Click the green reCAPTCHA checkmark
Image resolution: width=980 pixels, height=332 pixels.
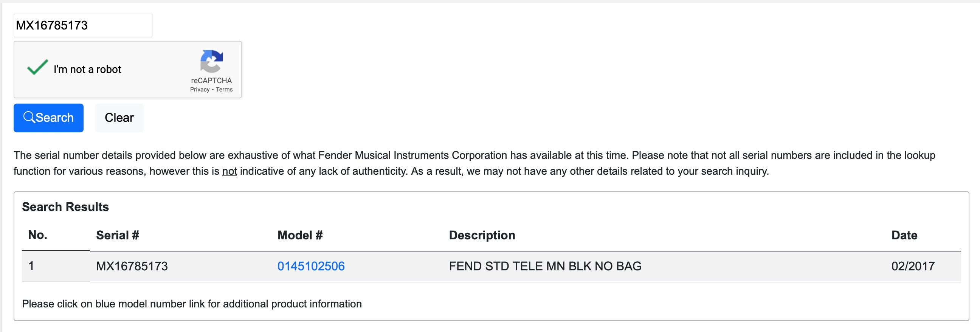37,67
